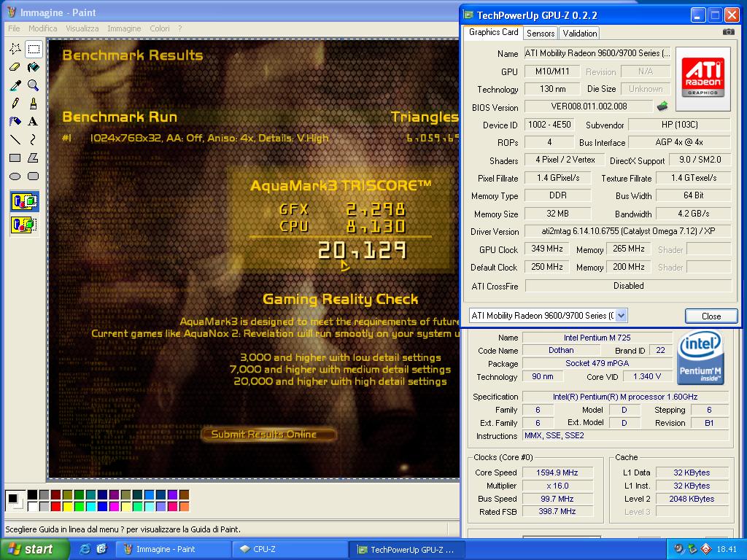Pick the bright yellow swatch in Paint palette
The width and height of the screenshot is (747, 560).
pos(68,506)
